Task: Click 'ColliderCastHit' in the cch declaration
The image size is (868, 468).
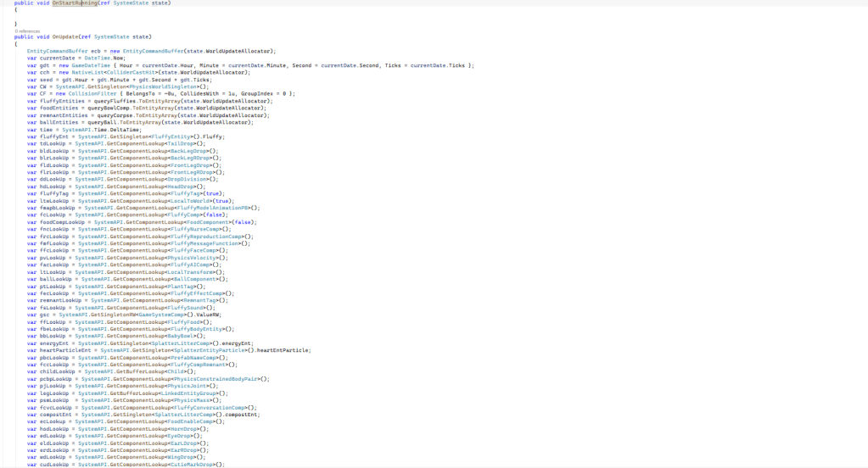Action: coord(133,72)
